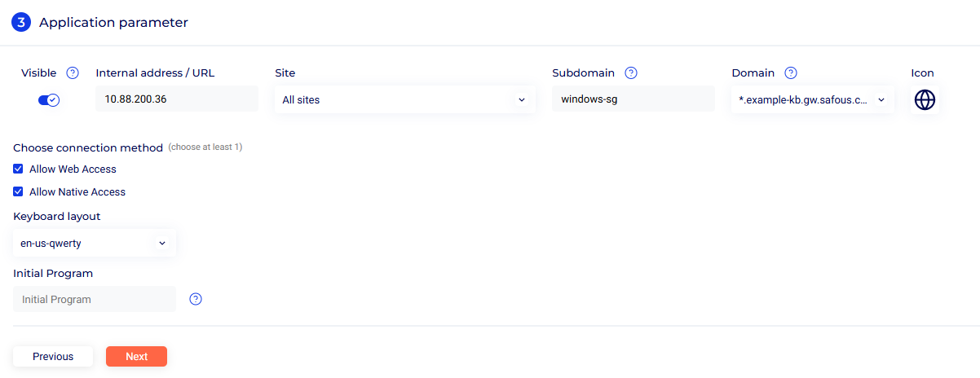
Task: Click the Previous button
Action: 53,357
